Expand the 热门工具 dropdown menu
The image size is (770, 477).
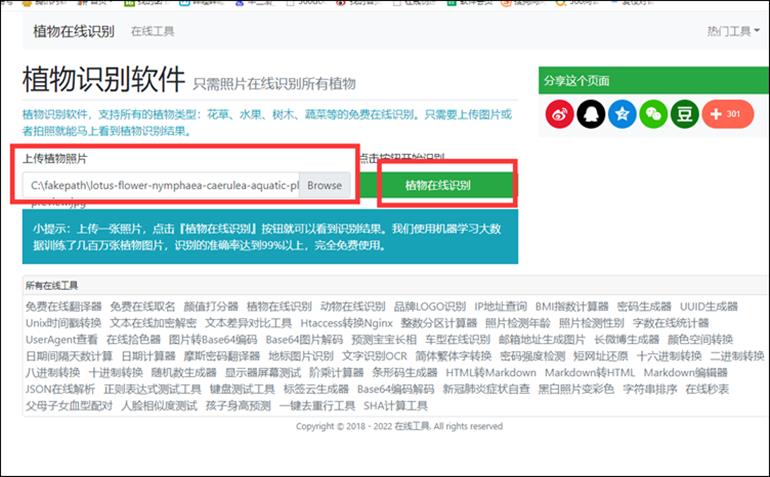pyautogui.click(x=733, y=31)
